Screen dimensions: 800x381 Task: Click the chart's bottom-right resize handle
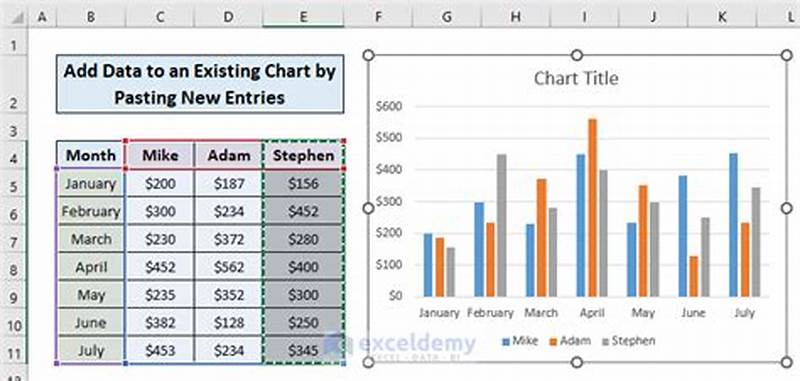tap(787, 362)
